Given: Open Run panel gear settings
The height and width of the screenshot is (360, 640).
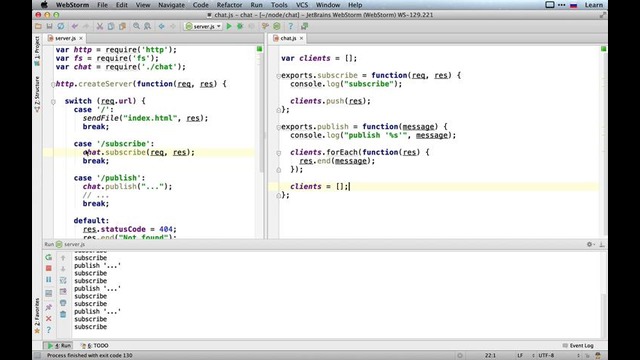Looking at the screenshot, I should tap(590, 244).
